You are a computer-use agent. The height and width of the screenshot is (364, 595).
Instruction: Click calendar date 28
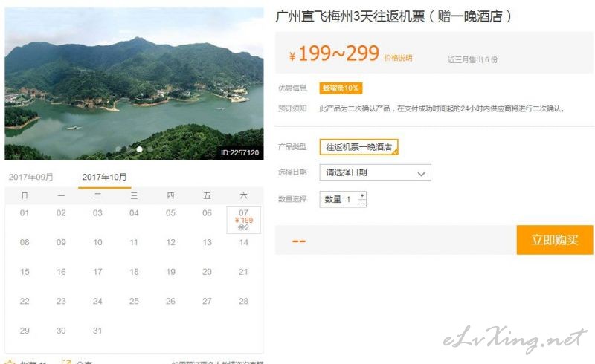point(244,301)
